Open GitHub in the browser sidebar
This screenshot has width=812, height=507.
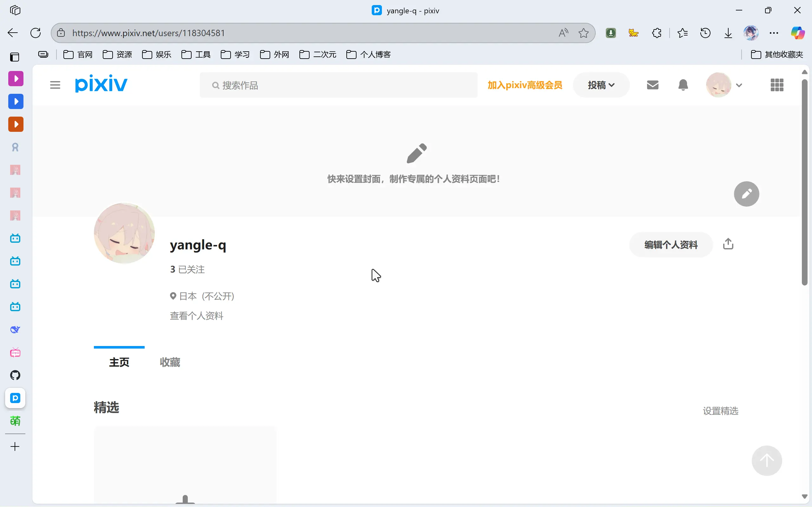[15, 375]
